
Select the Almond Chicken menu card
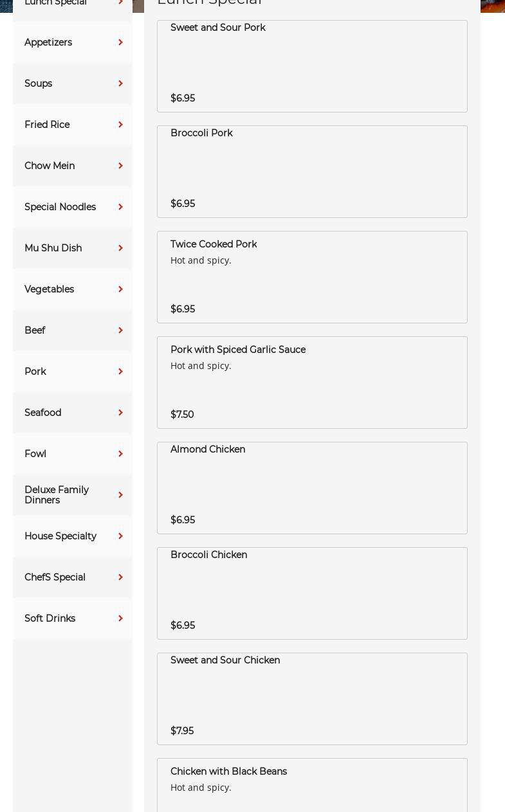point(312,488)
